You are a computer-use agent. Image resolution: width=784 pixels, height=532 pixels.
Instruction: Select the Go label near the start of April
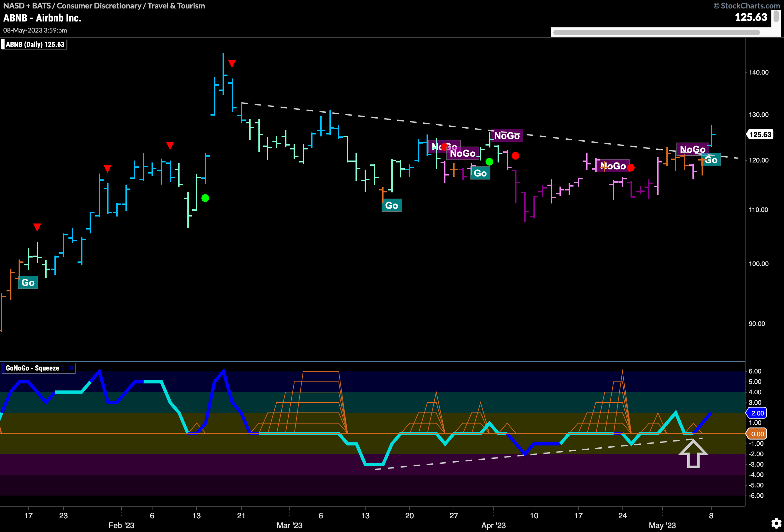[480, 173]
